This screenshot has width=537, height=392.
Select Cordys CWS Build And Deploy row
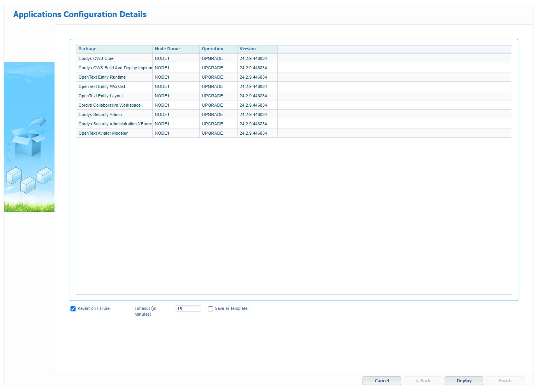(115, 68)
